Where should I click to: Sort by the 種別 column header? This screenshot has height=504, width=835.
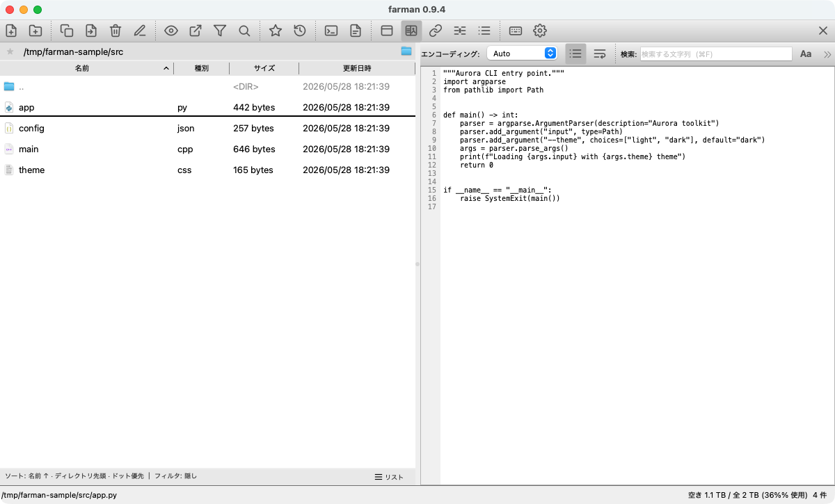(202, 68)
